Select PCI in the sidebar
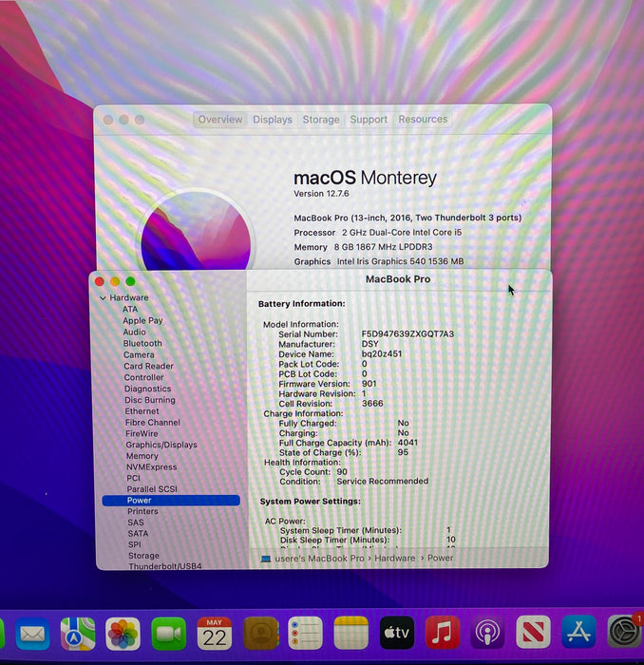Screen dimensions: 644x665 click(133, 479)
